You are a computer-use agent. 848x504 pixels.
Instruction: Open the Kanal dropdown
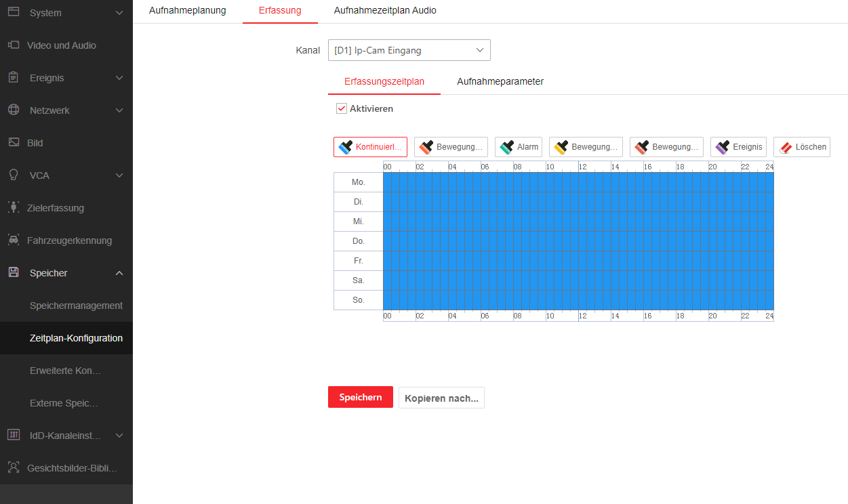409,50
